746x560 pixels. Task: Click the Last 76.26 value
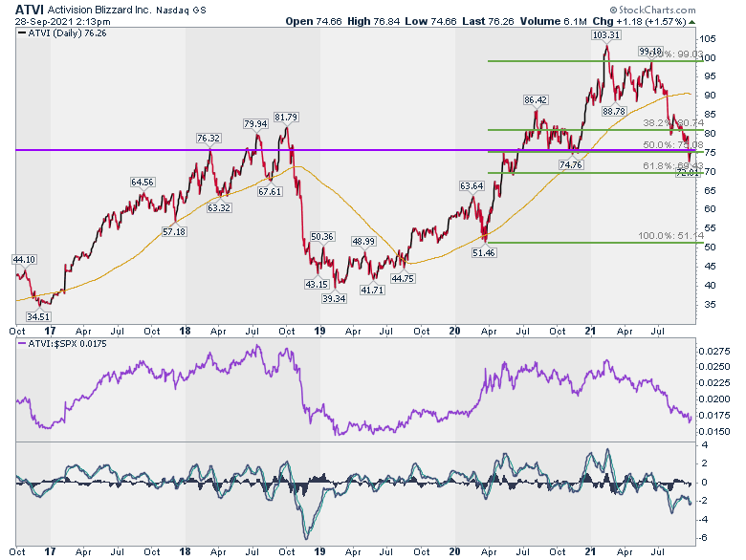tap(488, 21)
